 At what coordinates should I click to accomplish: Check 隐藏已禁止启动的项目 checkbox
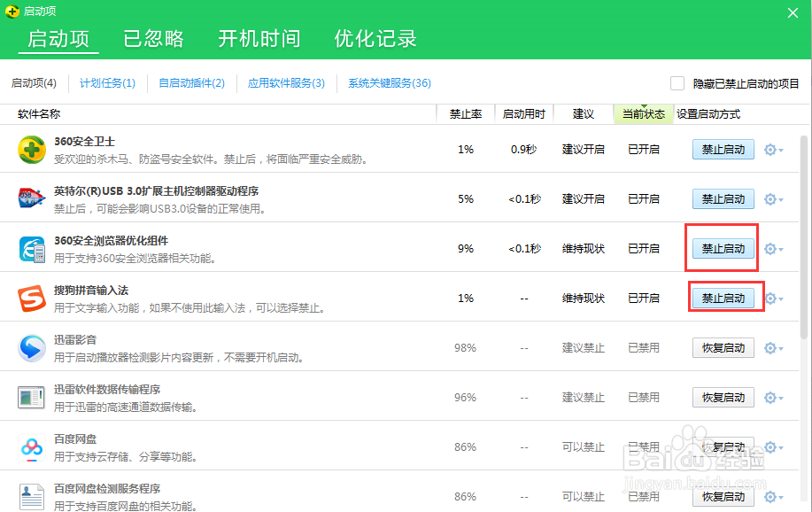pos(677,83)
